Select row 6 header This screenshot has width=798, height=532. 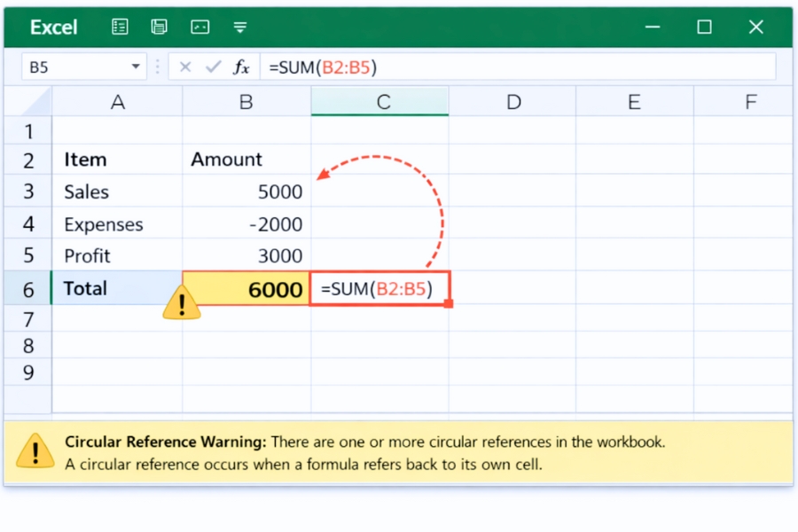tap(27, 287)
